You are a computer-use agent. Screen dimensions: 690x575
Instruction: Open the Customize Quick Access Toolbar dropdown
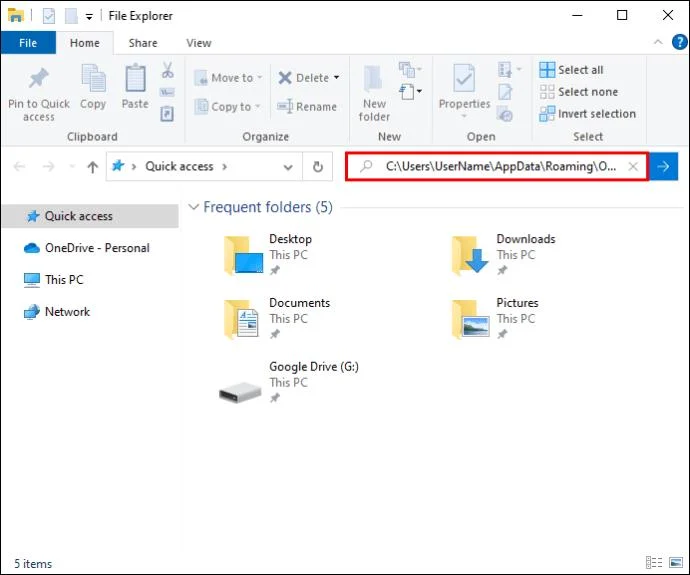click(89, 17)
